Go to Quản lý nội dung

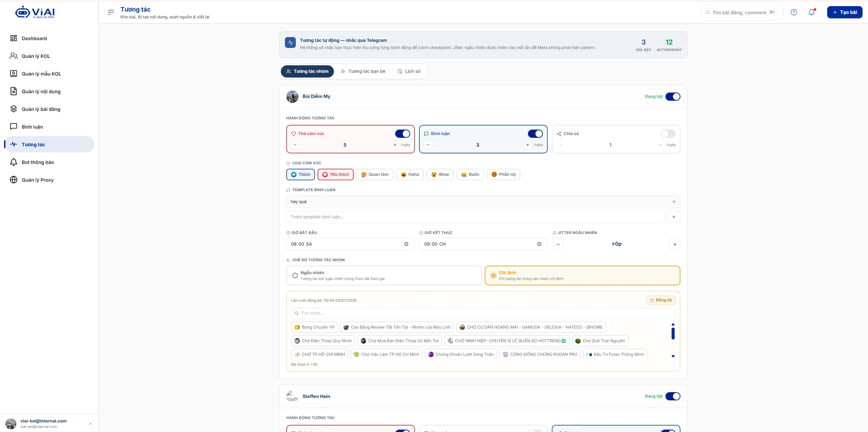[49, 92]
